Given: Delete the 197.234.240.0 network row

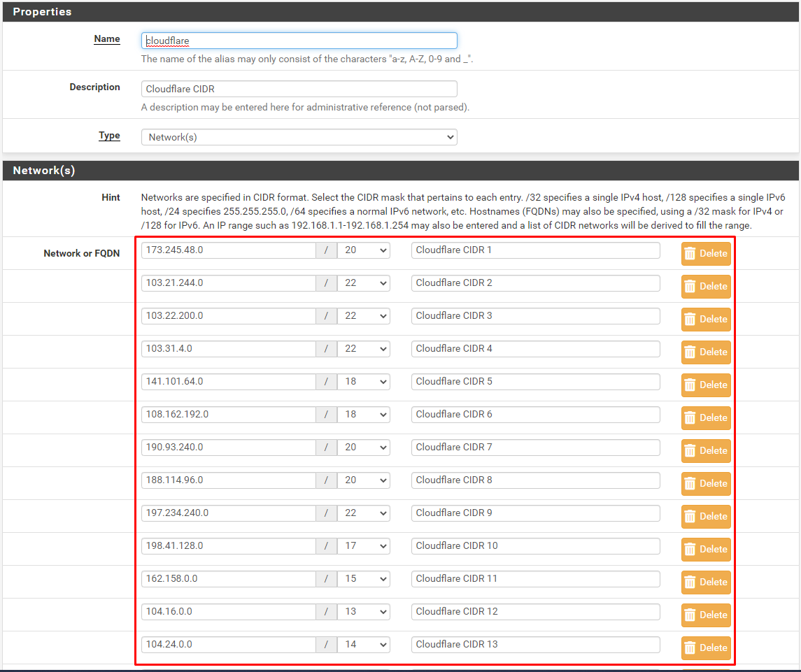Looking at the screenshot, I should 705,517.
